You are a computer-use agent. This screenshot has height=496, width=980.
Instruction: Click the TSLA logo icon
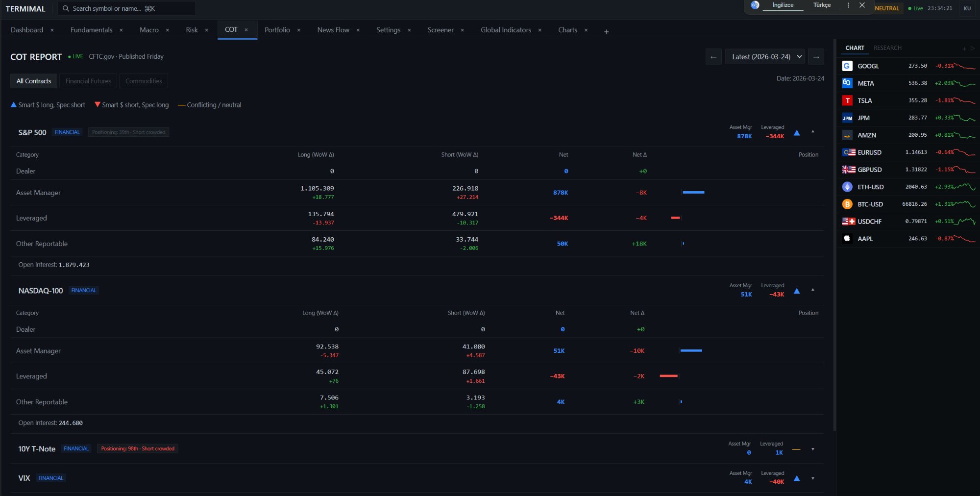(x=847, y=100)
